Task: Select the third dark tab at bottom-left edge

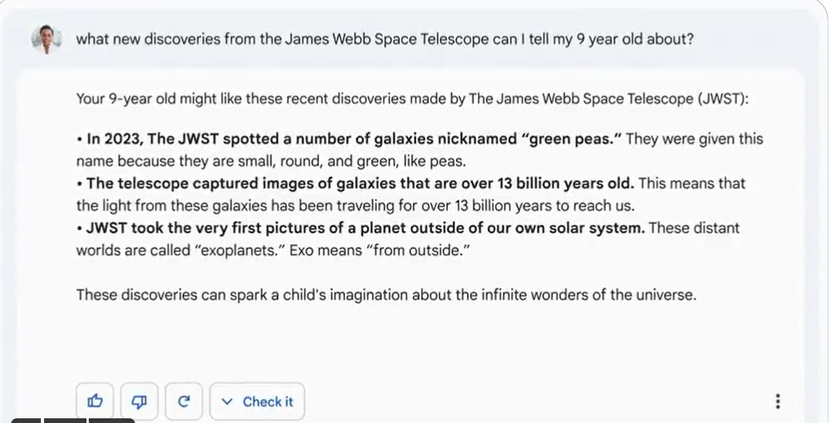Action: point(111,420)
